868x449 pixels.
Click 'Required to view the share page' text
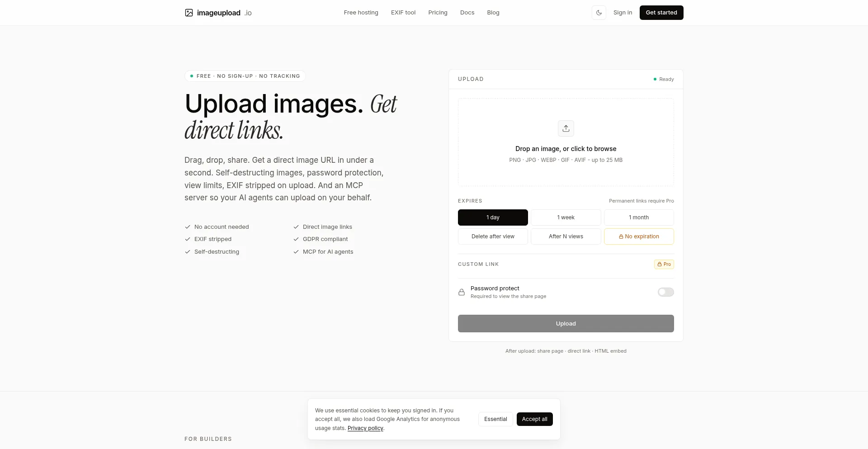coord(509,297)
